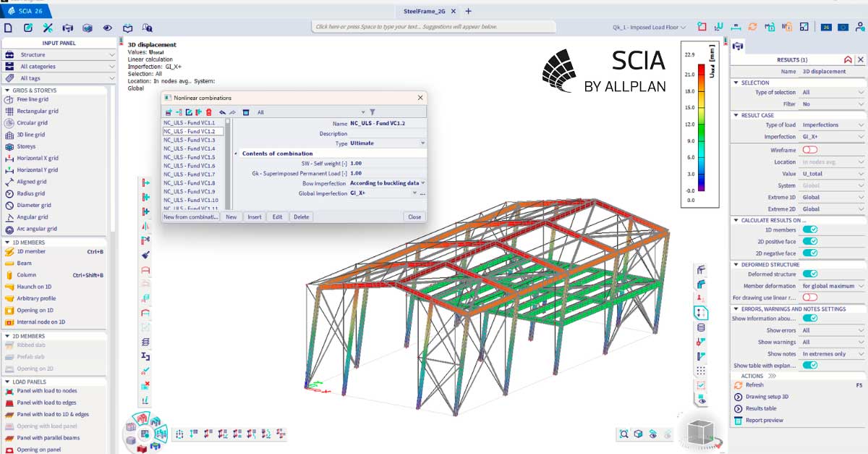This screenshot has width=868, height=454.
Task: Click the zoom-all magnifier icon at the bottom of the view
Action: click(624, 434)
